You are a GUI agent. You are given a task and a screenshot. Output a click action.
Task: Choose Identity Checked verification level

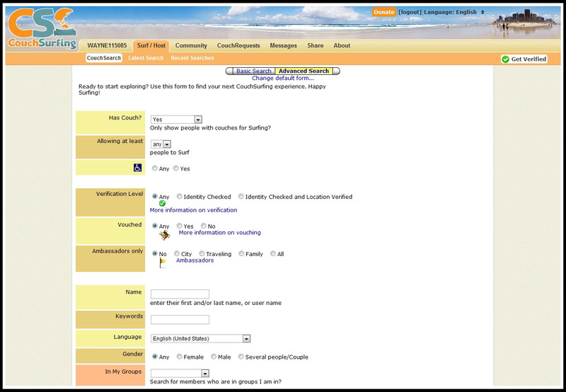tap(179, 197)
